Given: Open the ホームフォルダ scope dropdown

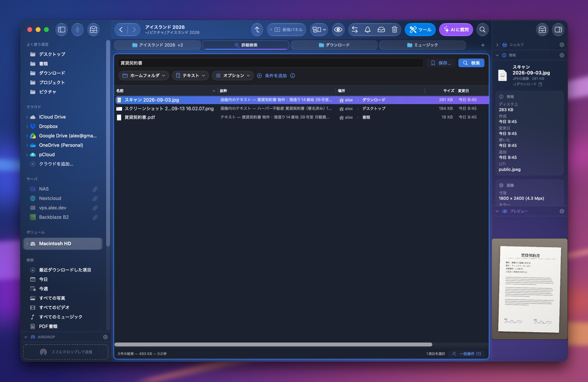Looking at the screenshot, I should [x=144, y=76].
